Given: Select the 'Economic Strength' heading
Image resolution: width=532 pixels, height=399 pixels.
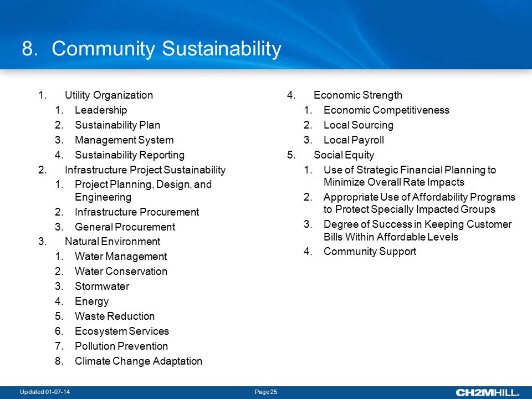Looking at the screenshot, I should pyautogui.click(x=358, y=95).
